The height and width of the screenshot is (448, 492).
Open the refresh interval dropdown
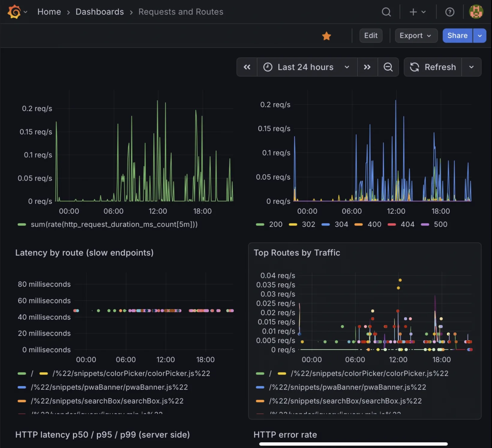[x=471, y=67]
